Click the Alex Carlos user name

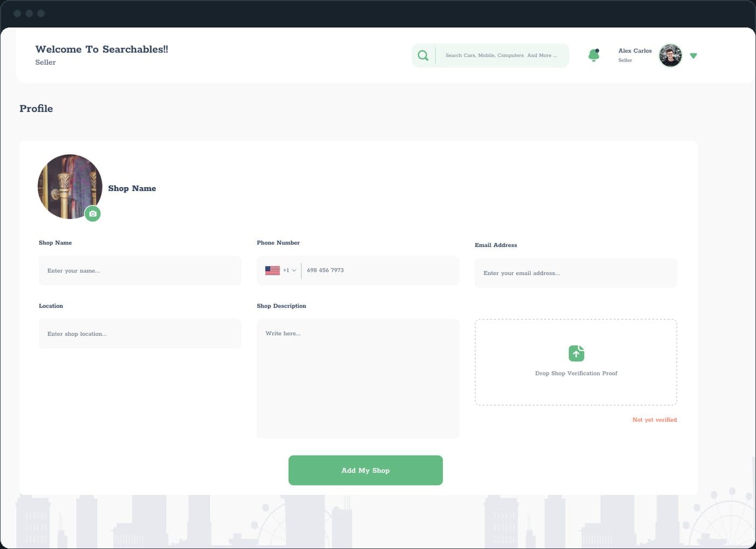(635, 51)
